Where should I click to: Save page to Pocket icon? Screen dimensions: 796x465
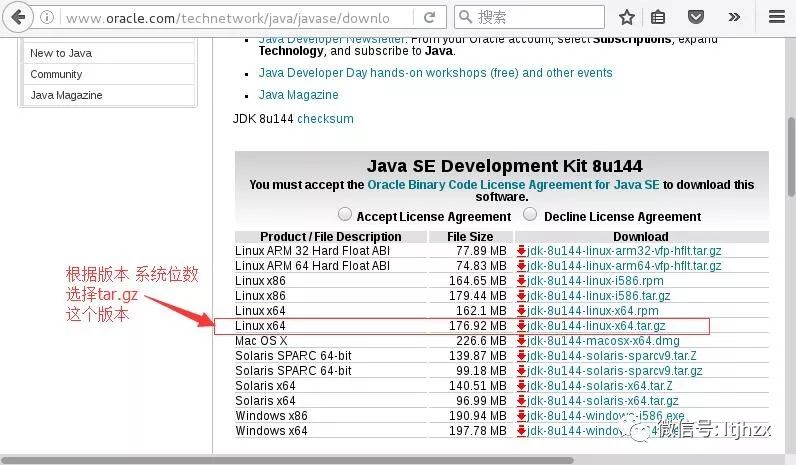tap(695, 17)
